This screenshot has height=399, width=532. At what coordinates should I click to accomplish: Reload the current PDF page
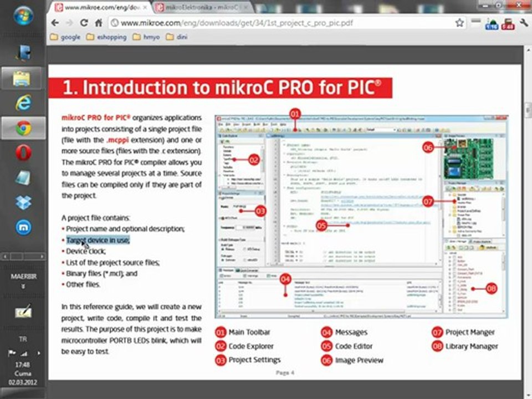84,23
